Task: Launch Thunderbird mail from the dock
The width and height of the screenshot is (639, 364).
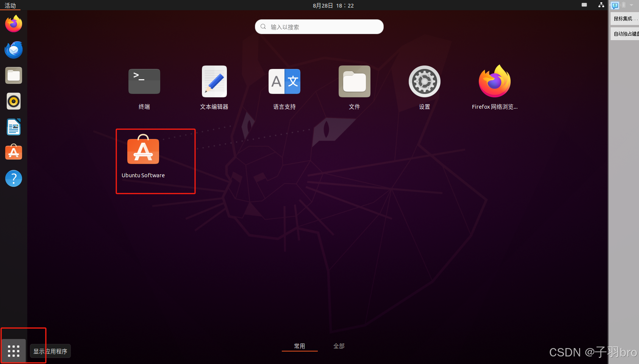Action: tap(14, 50)
